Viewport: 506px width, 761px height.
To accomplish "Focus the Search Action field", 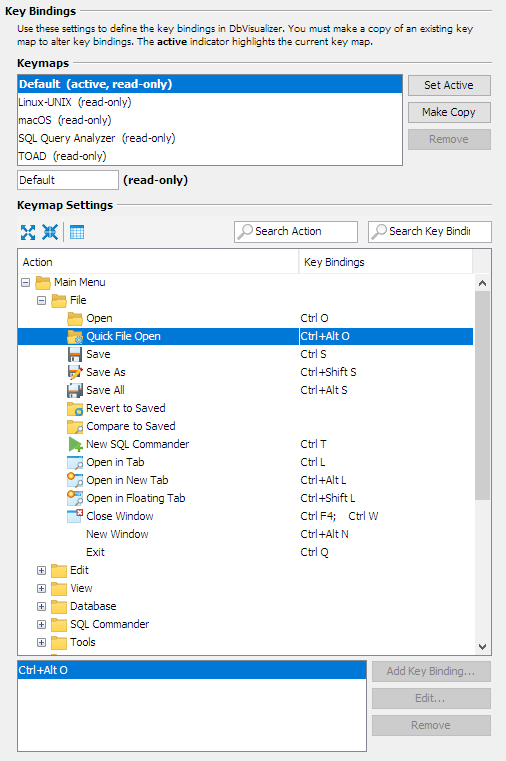I will [x=296, y=232].
